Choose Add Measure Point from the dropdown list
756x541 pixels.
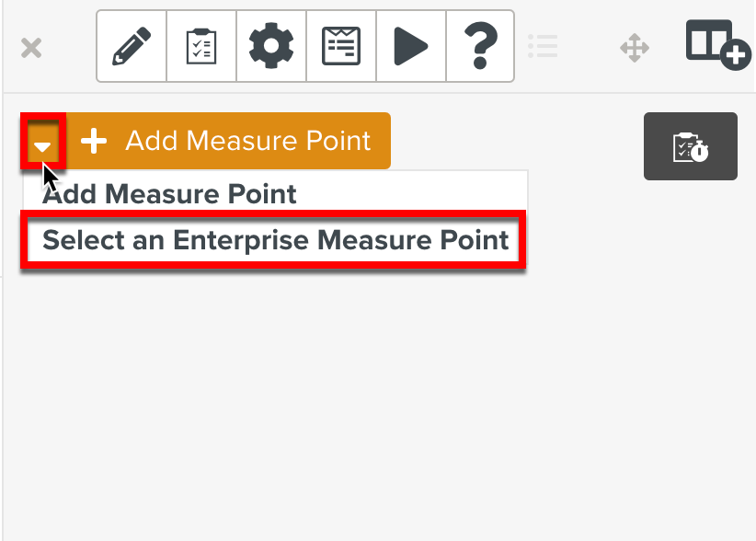(x=170, y=194)
